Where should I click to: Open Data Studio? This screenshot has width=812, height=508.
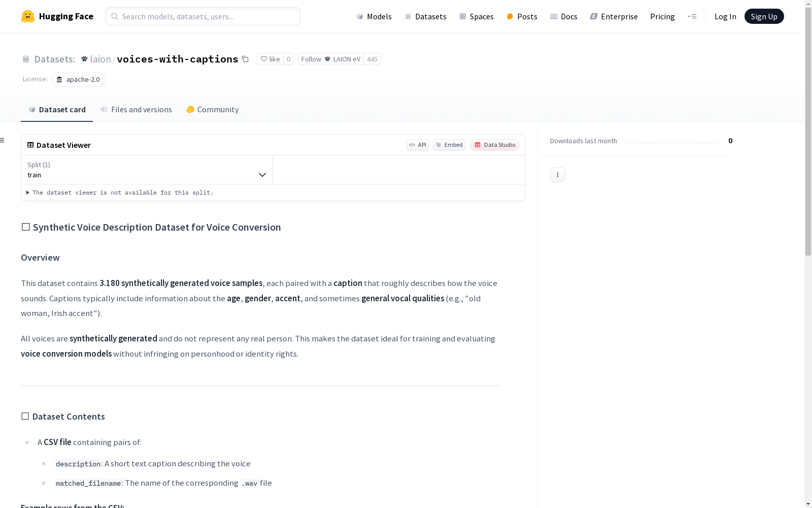tap(495, 145)
